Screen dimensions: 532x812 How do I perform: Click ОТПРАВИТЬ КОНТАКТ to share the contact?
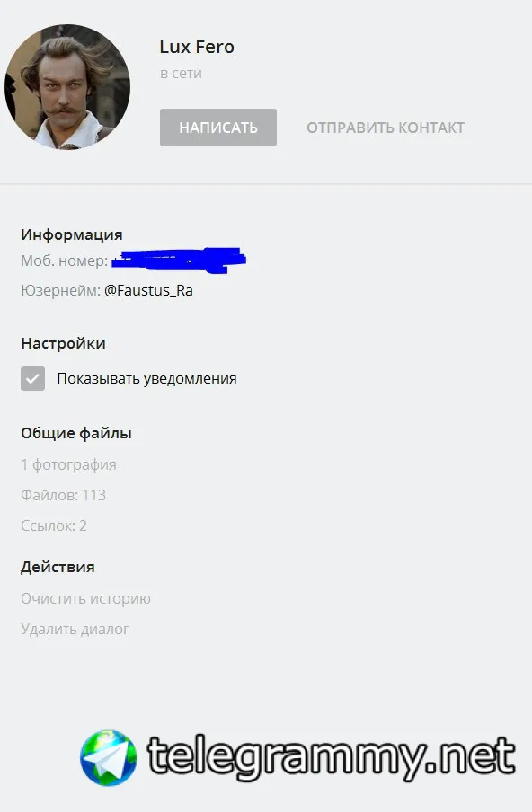386,128
